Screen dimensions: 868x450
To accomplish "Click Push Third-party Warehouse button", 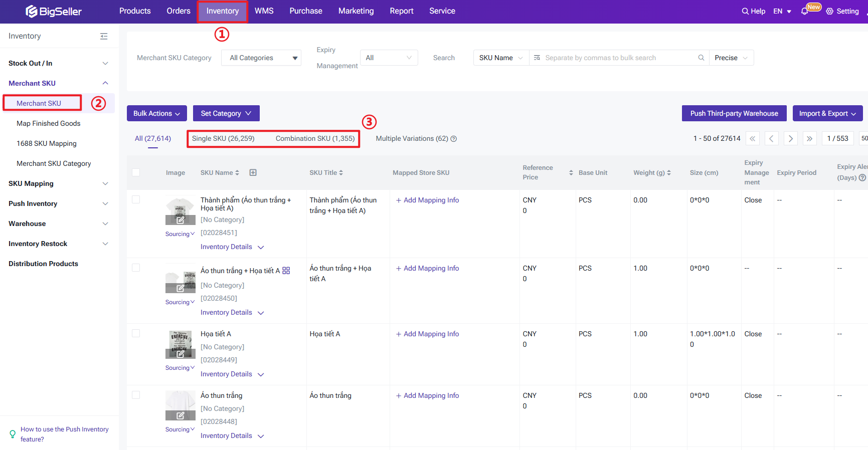I will 734,113.
